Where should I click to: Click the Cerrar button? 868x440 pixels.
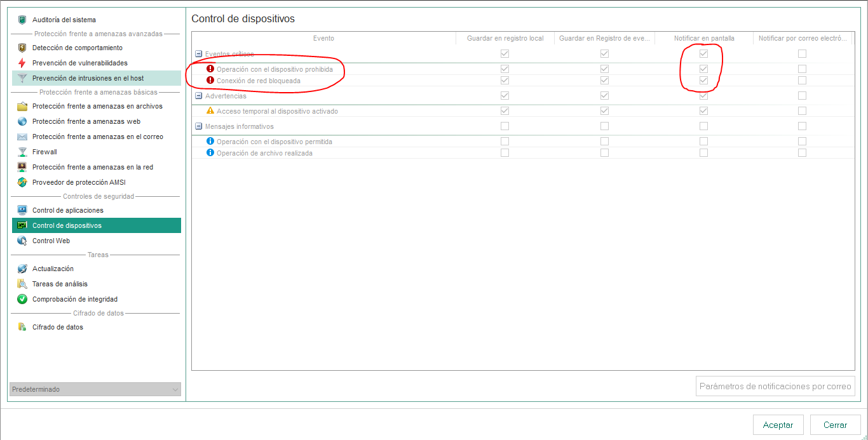pyautogui.click(x=835, y=425)
